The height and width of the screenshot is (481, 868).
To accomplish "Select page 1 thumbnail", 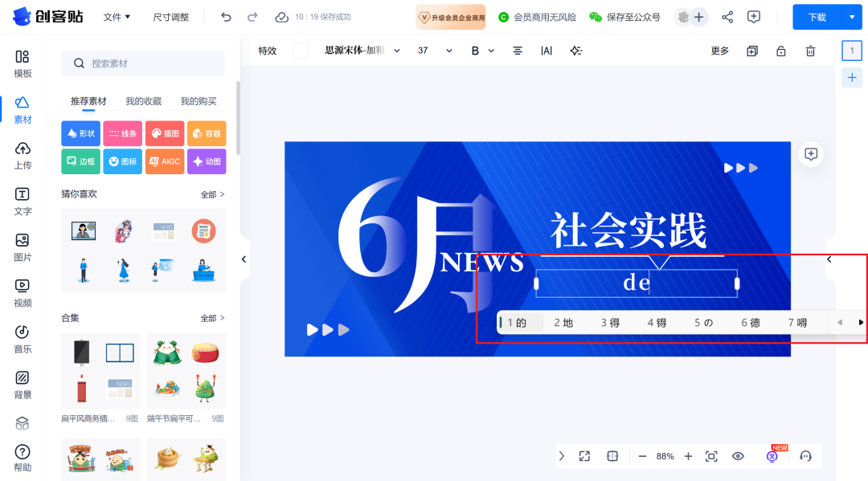I will [852, 51].
